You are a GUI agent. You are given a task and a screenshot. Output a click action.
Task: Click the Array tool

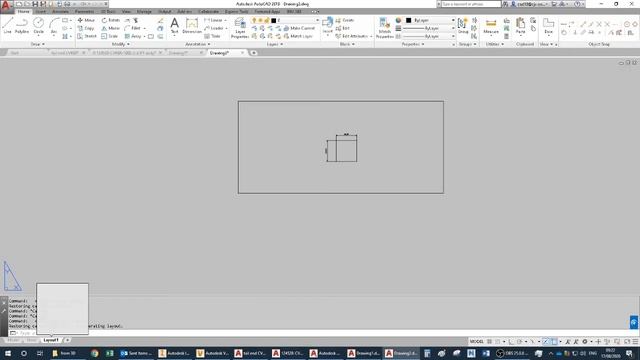coord(133,36)
